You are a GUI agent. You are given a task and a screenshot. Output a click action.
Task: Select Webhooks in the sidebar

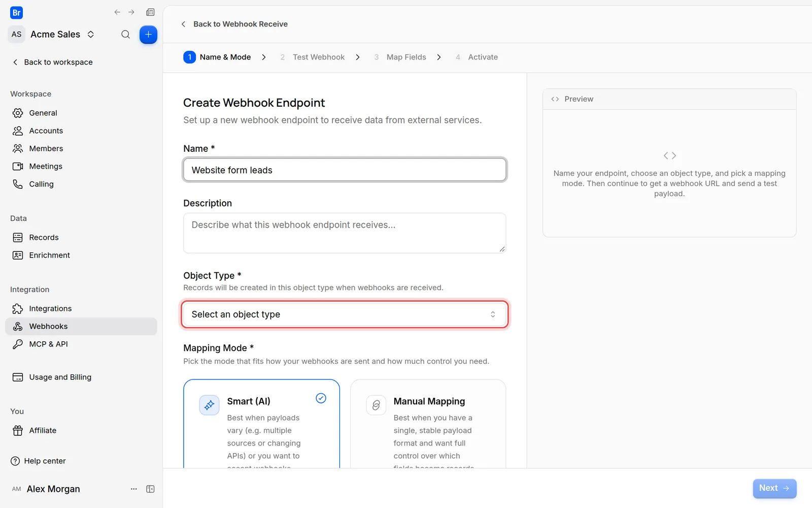tap(81, 326)
